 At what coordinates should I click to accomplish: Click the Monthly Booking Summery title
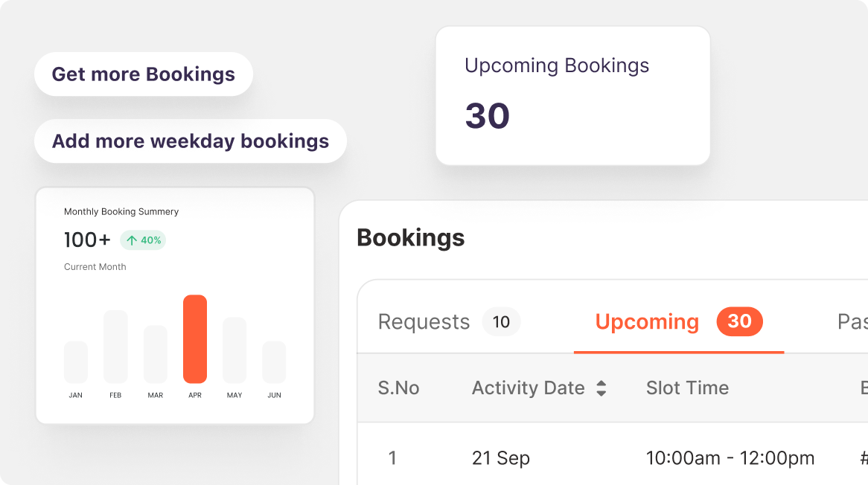pyautogui.click(x=121, y=212)
